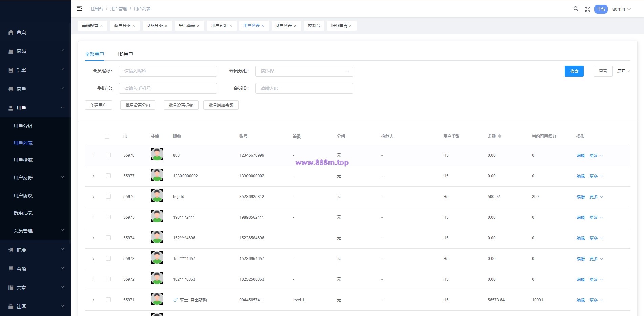
Task: Check the row checkbox for ID 55976
Action: (108, 196)
